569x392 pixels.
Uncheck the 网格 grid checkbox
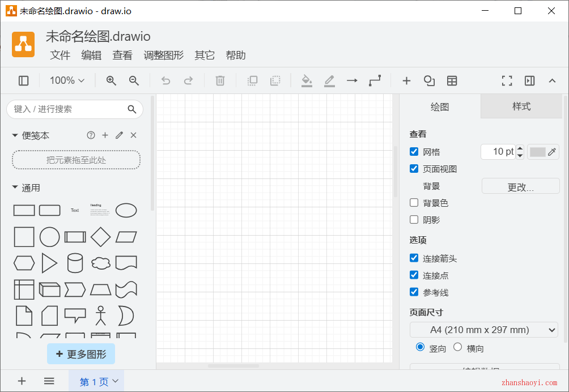click(414, 152)
